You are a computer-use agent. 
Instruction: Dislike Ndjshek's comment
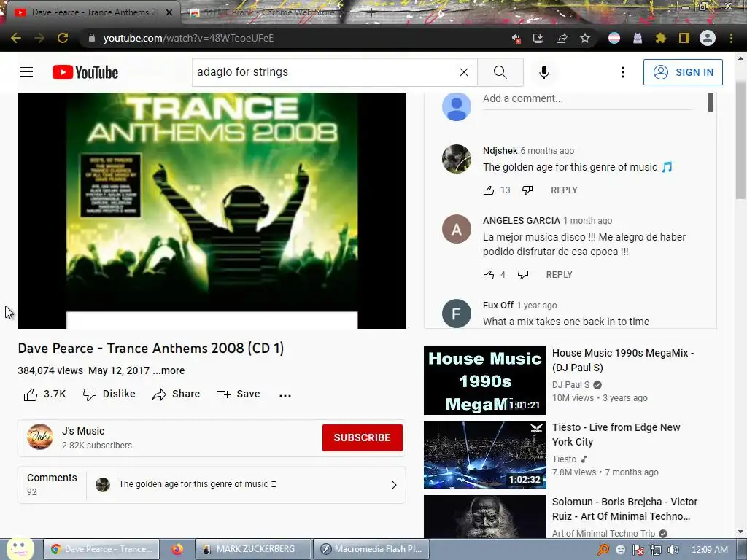[x=527, y=190]
